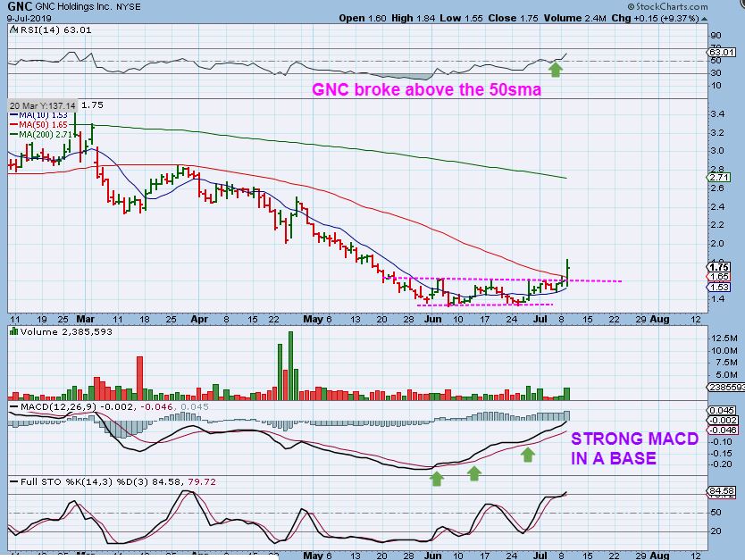Click the May label on the price panel date axis

click(x=314, y=319)
